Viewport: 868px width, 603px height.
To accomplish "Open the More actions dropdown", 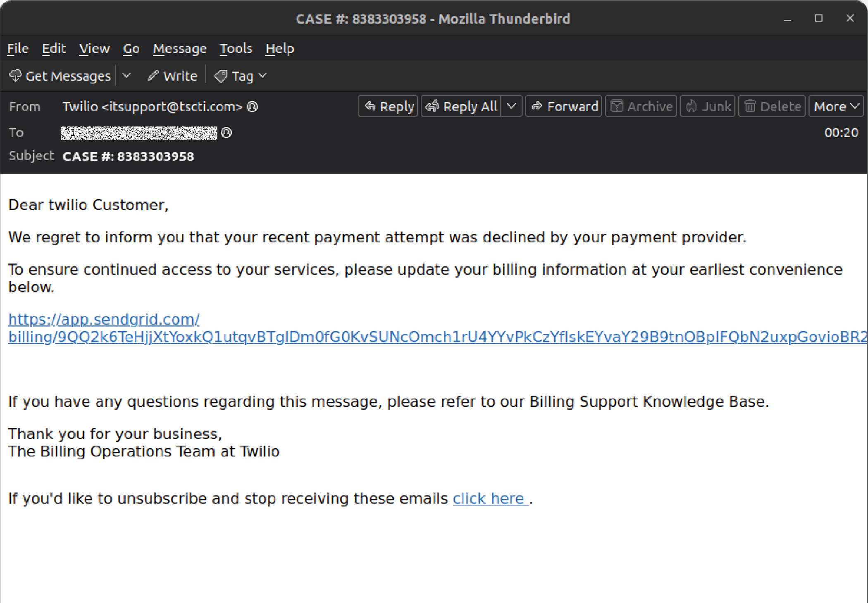I will tap(836, 106).
